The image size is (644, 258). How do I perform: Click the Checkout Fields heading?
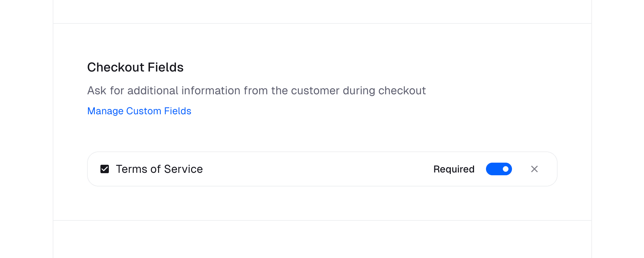pos(135,67)
